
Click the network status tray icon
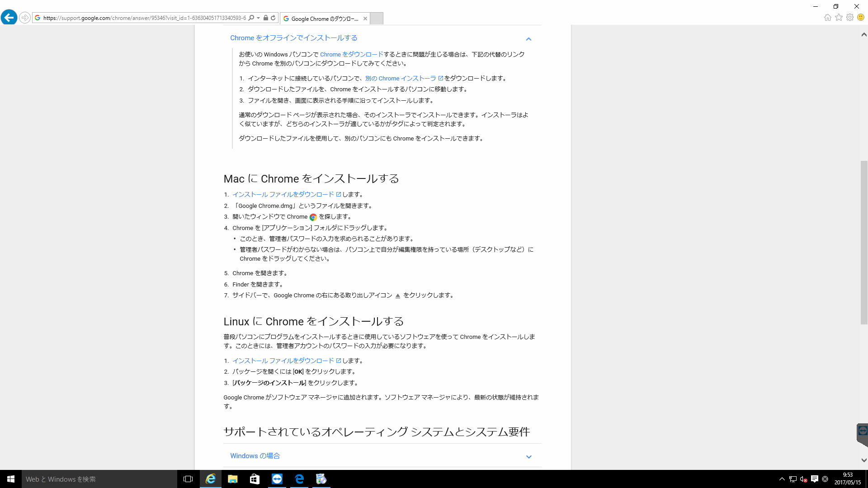(x=793, y=479)
